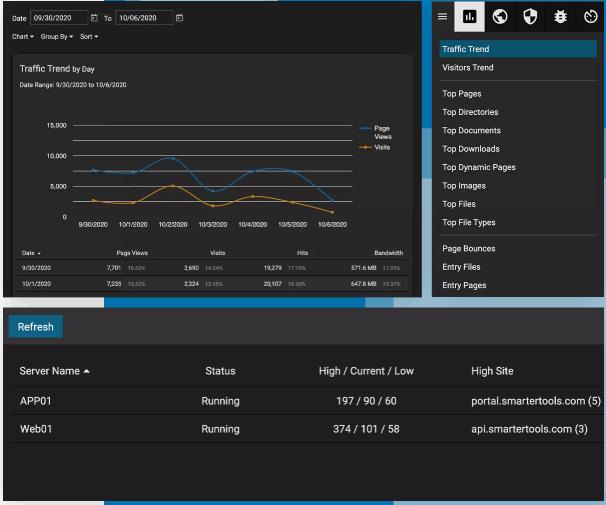606x505 pixels.
Task: Click the stopwatch icon in the toolbar
Action: 590,17
